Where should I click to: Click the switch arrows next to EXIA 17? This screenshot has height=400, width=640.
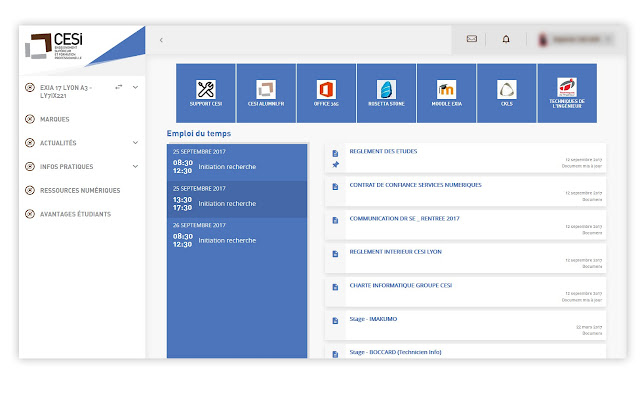tap(119, 87)
